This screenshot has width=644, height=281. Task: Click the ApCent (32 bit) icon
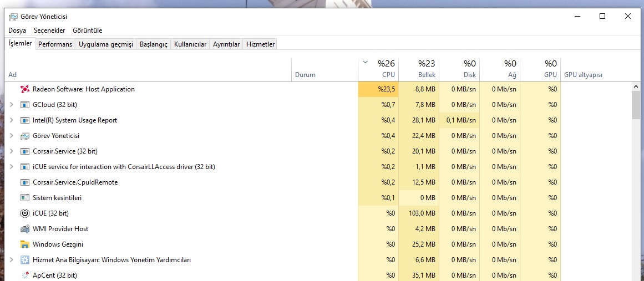point(24,275)
